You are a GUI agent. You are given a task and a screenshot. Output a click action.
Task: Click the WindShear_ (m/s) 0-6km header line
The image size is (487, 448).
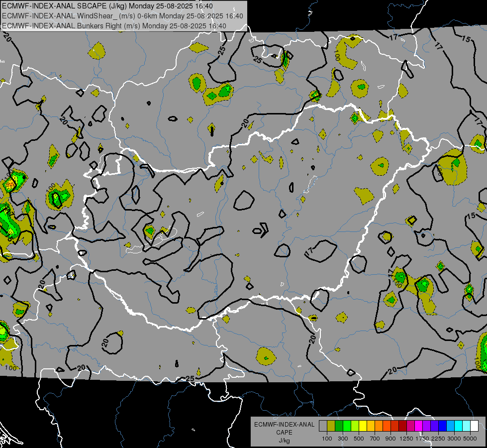coord(122,16)
